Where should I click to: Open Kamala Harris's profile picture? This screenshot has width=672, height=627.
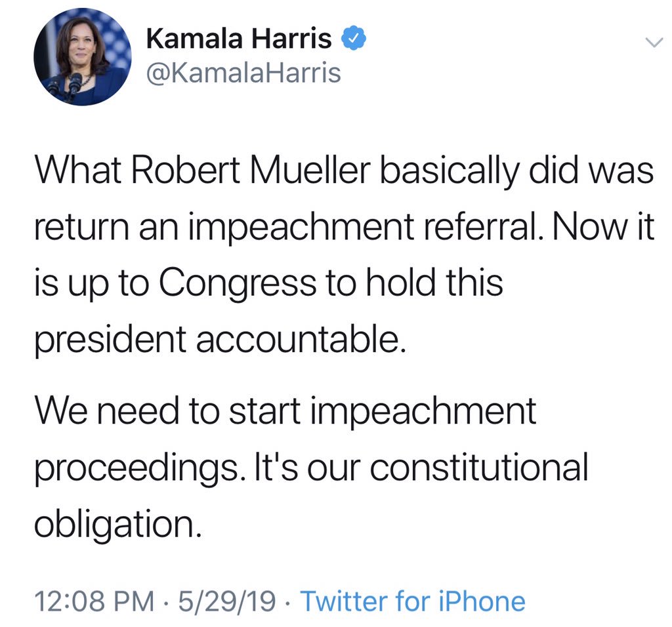pyautogui.click(x=83, y=57)
